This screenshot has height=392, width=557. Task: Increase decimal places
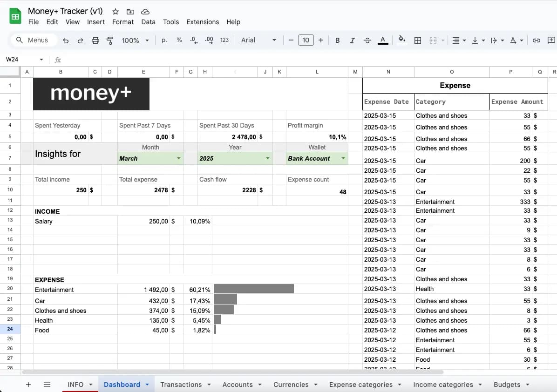209,40
